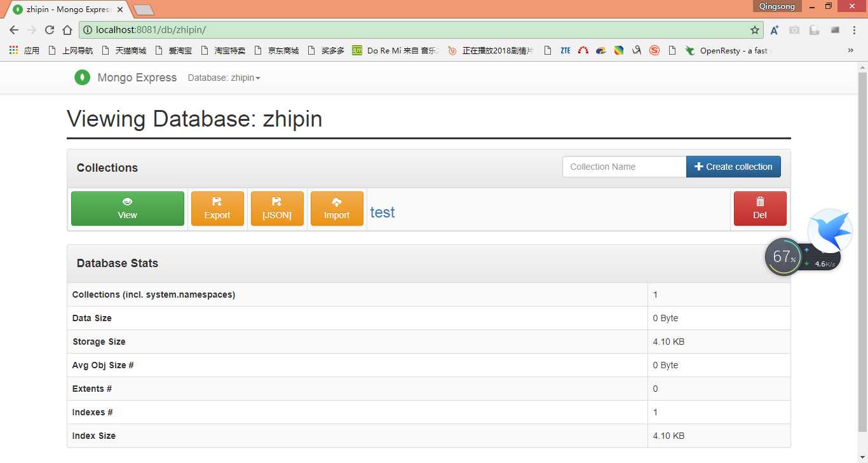Viewport: 868px width, 463px height.
Task: Open the 上网导航 bookmark
Action: coord(71,50)
